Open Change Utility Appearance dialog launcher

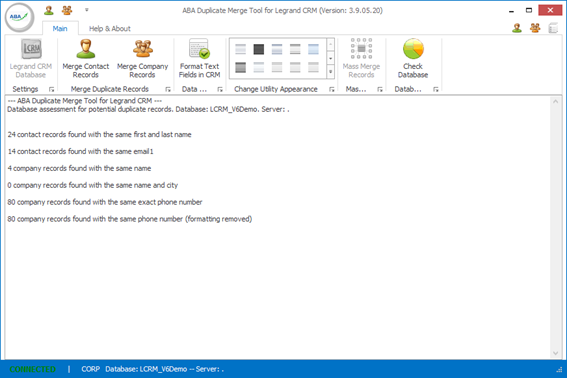[x=332, y=89]
